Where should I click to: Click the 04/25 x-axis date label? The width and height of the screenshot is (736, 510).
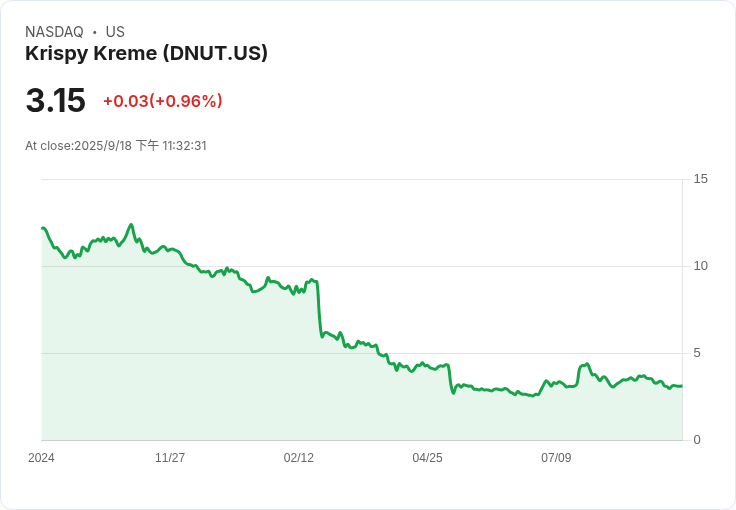point(427,457)
